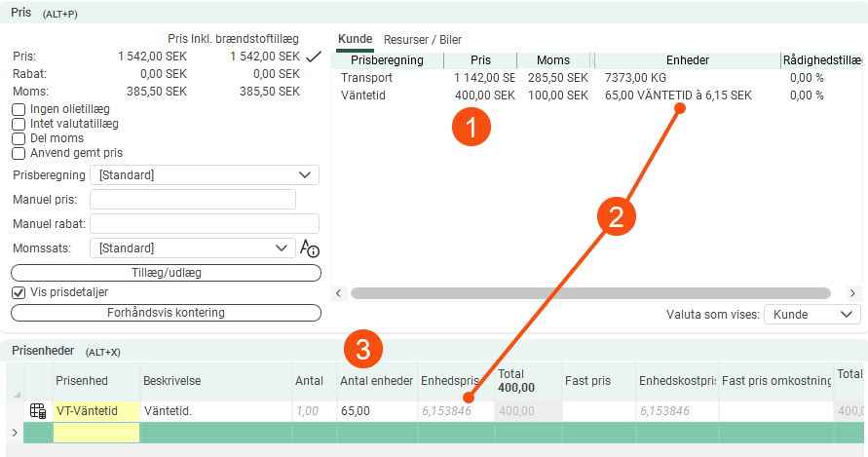Screen dimensions: 868x457
Task: Switch to the Resurser / Biler tab
Action: (x=423, y=40)
